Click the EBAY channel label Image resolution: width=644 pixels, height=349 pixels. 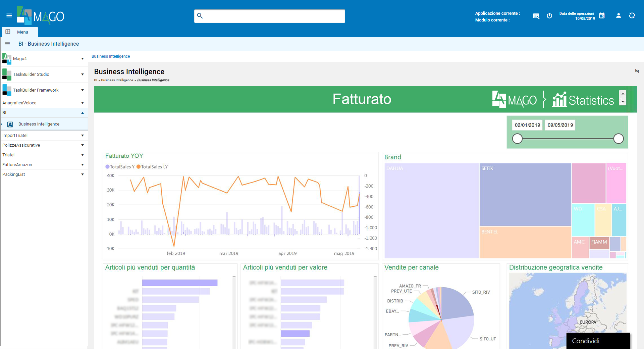click(392, 311)
